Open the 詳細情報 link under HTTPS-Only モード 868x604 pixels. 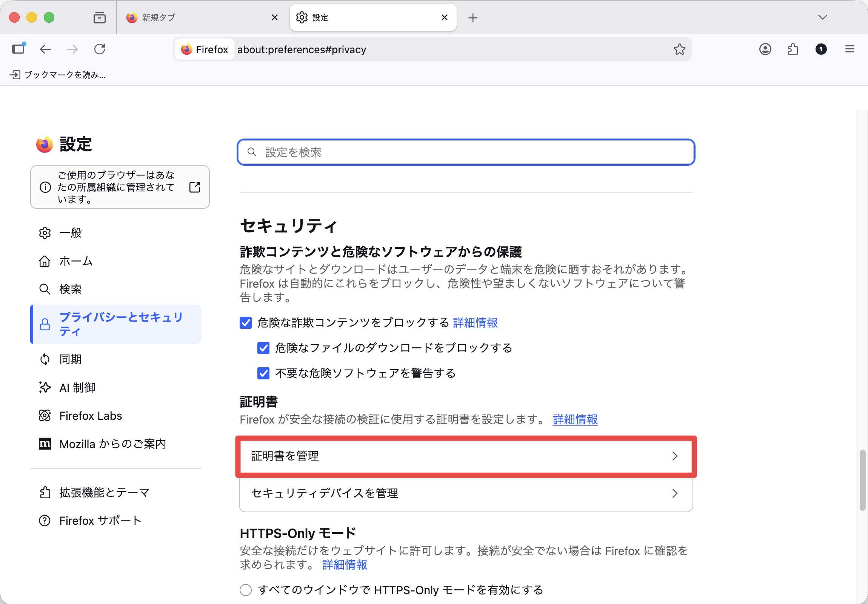(x=345, y=564)
